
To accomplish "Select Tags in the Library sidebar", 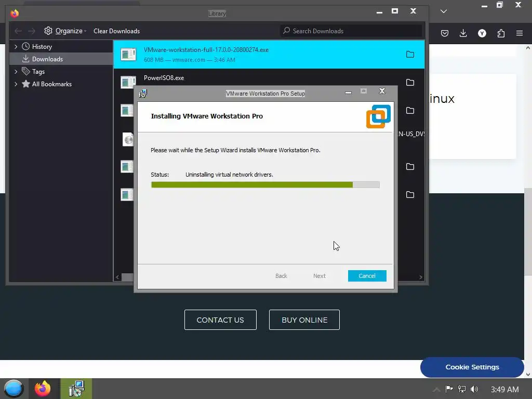I will [x=38, y=72].
